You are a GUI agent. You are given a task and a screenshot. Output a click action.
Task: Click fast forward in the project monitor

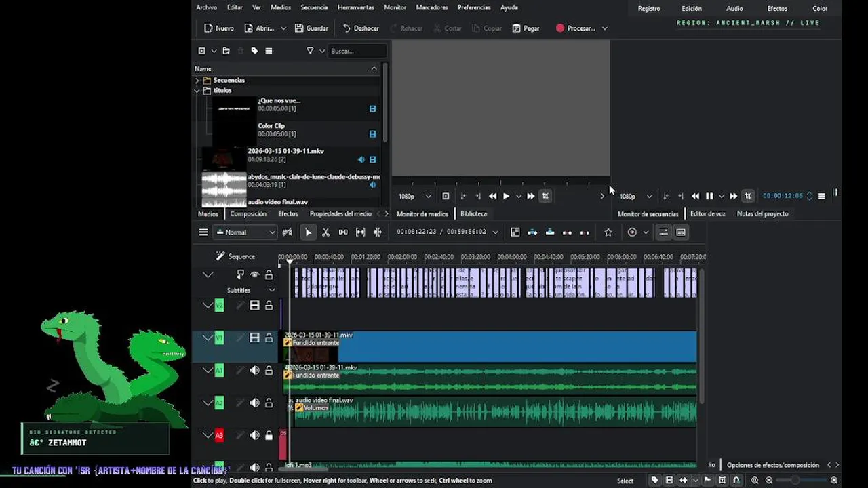point(733,196)
